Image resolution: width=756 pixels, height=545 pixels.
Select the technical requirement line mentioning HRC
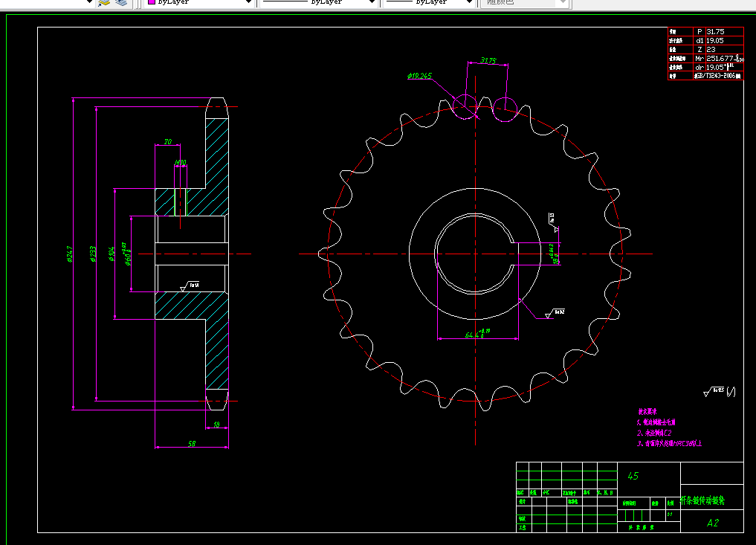pyautogui.click(x=669, y=443)
